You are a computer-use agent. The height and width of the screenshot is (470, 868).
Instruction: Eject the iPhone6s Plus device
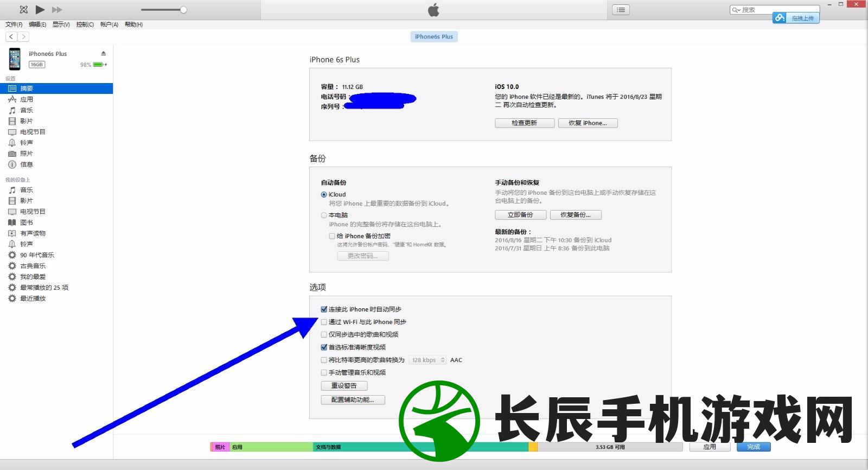[103, 53]
